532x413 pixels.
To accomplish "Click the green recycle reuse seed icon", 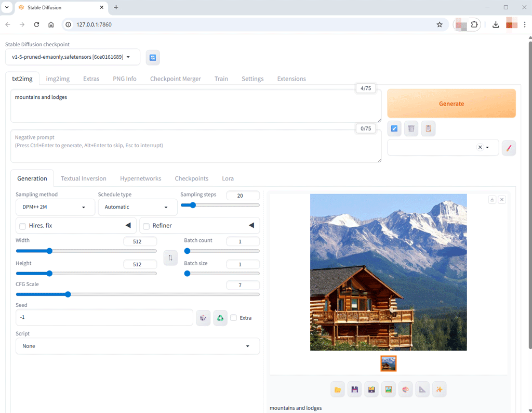I will pos(220,318).
